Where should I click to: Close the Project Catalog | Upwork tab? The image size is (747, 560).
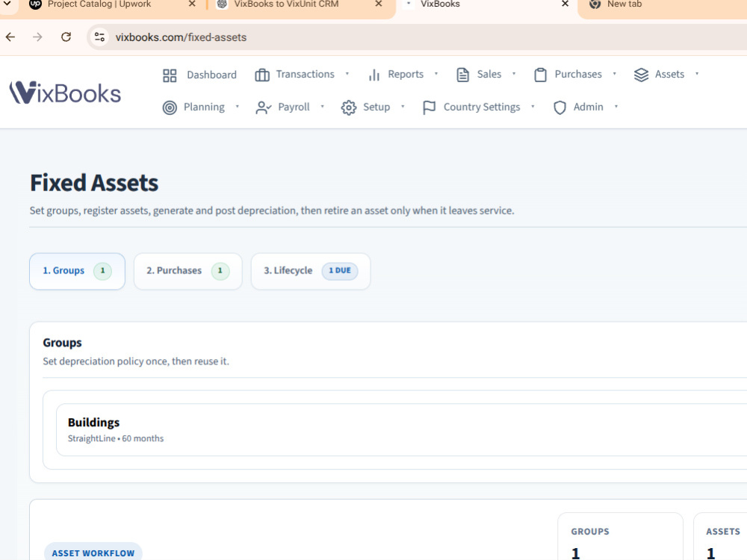(x=192, y=4)
